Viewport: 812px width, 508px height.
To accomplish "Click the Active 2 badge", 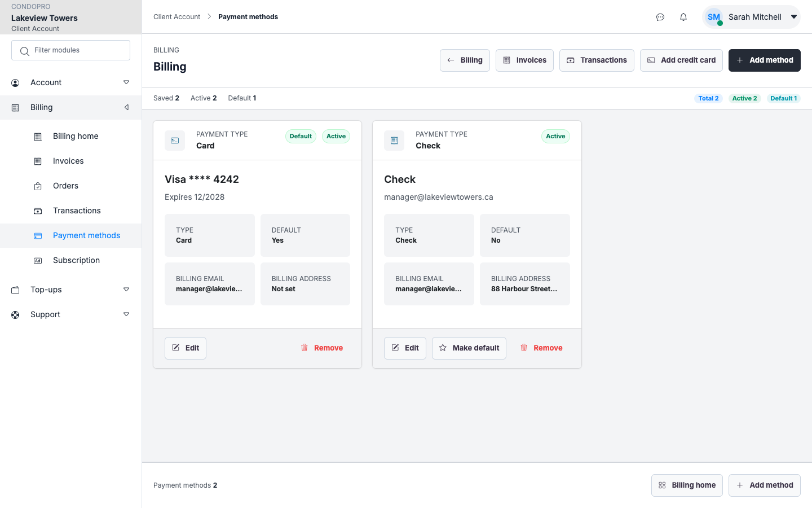I will pyautogui.click(x=744, y=98).
